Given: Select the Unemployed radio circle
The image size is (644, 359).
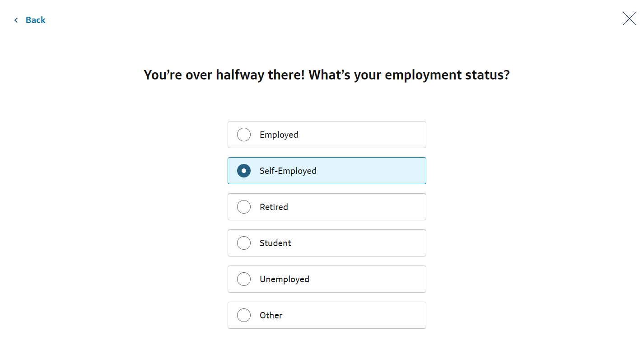Looking at the screenshot, I should coord(244,279).
